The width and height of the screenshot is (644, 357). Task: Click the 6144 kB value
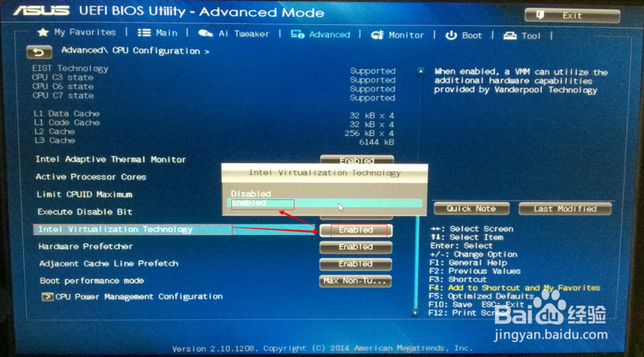[x=376, y=142]
